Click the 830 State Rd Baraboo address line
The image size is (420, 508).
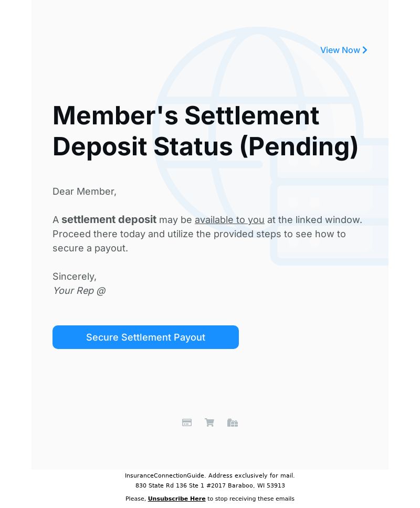[210, 485]
